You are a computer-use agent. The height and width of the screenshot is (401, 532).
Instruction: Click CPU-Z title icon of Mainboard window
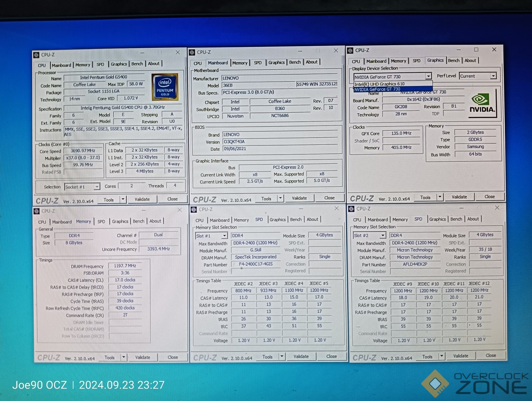pyautogui.click(x=192, y=52)
